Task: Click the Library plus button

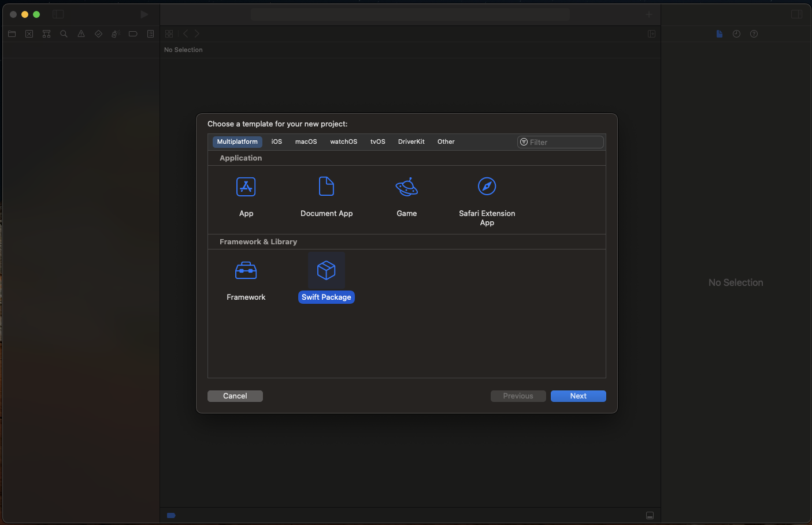Action: pos(649,14)
